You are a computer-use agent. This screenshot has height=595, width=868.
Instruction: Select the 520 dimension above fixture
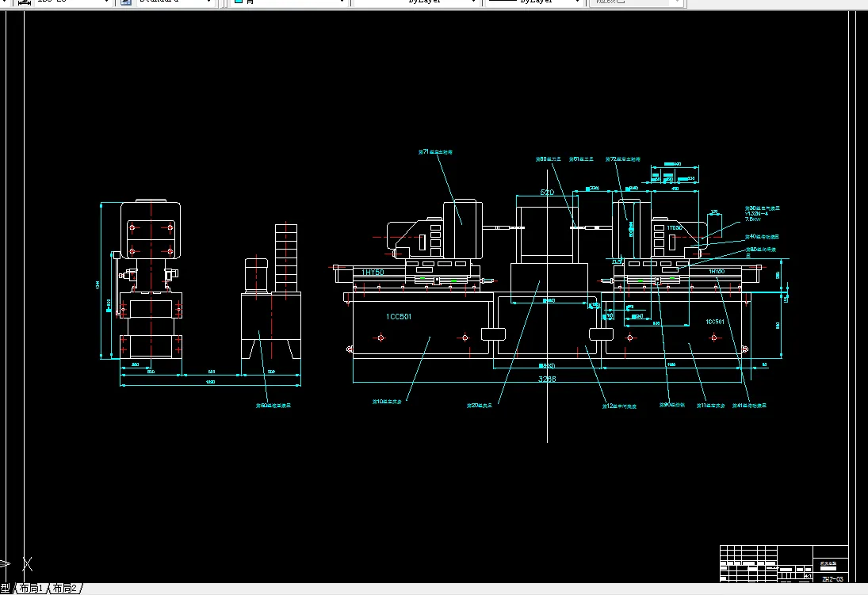point(547,192)
